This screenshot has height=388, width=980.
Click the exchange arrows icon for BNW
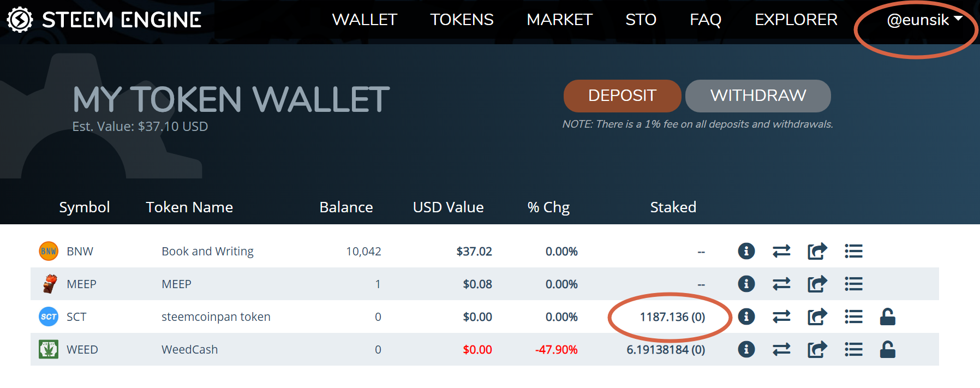[781, 251]
